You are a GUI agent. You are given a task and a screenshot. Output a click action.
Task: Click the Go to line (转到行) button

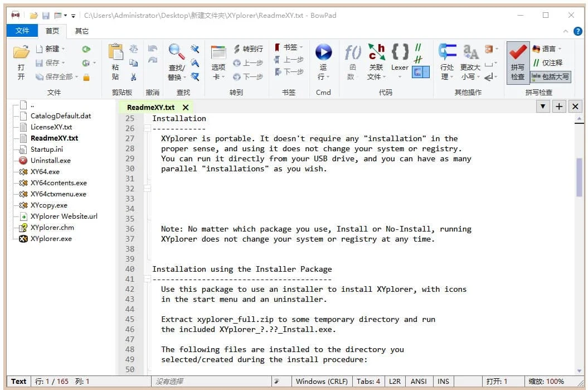click(x=248, y=49)
